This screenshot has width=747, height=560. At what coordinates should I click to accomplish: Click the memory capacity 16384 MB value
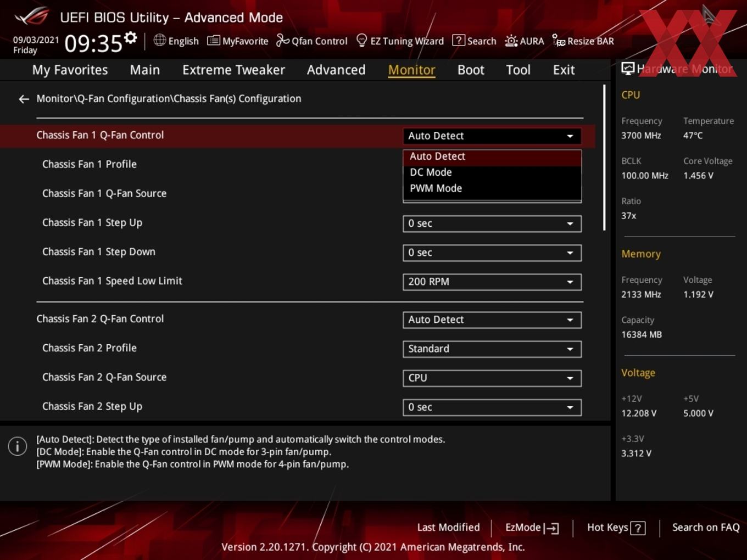pyautogui.click(x=642, y=334)
